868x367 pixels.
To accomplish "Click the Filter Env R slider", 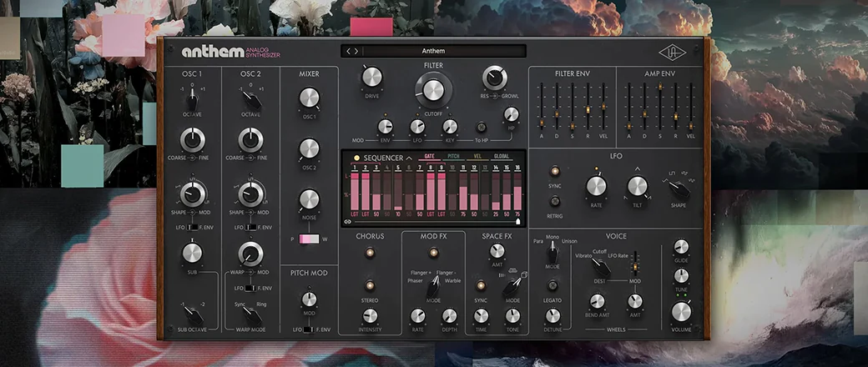I will 588,107.
